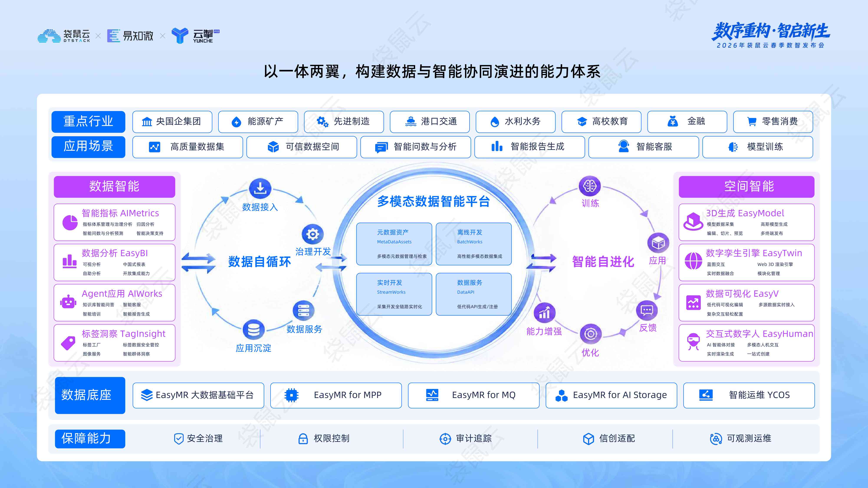
Task: Click the 3D生成 EasyModel icon
Action: coord(693,221)
